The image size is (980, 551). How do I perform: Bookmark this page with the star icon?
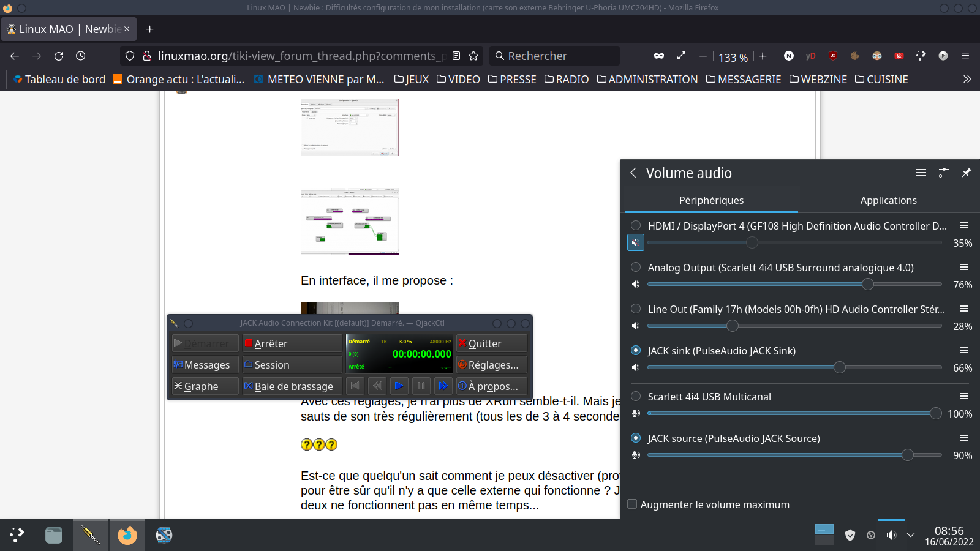[473, 56]
